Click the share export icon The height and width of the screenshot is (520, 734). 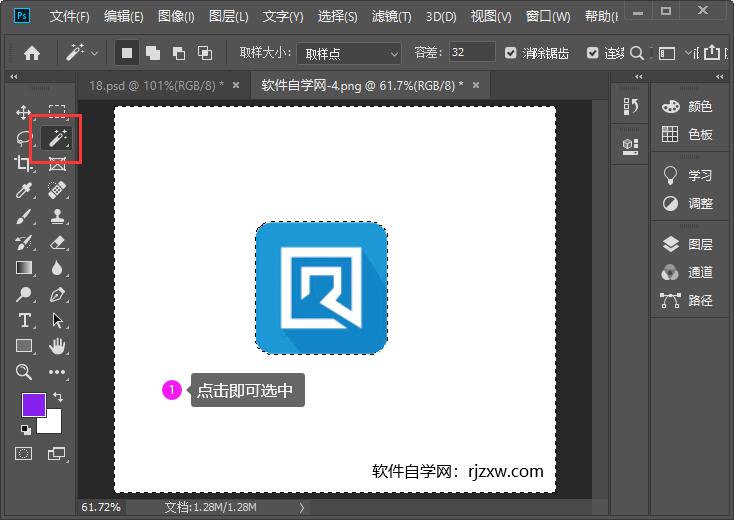click(712, 52)
